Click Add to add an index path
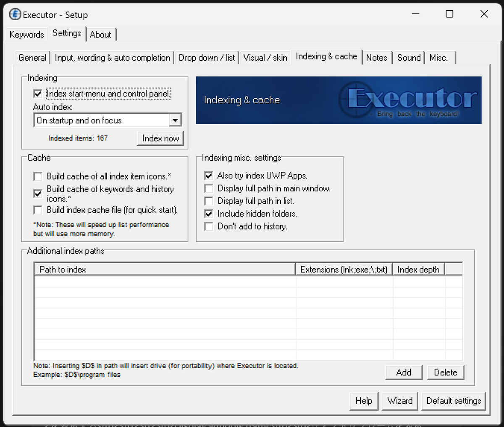Image resolution: width=504 pixels, height=427 pixels. 404,372
